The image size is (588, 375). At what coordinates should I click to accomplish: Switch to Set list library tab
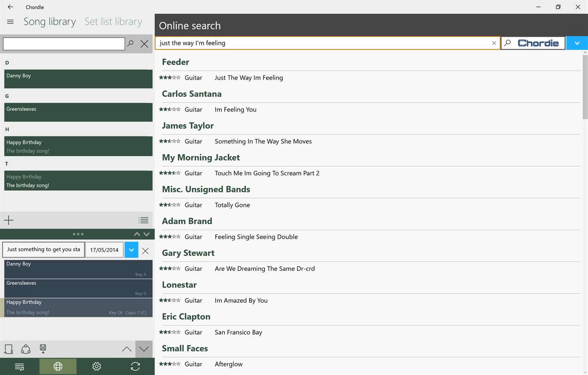click(x=113, y=22)
